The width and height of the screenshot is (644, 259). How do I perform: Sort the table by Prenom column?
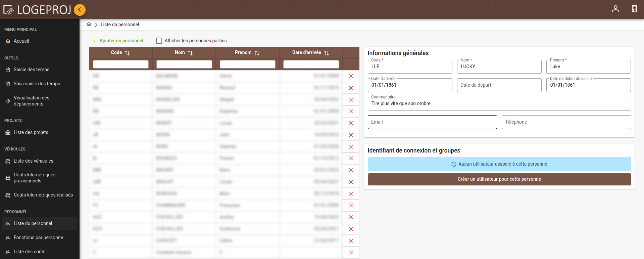257,53
